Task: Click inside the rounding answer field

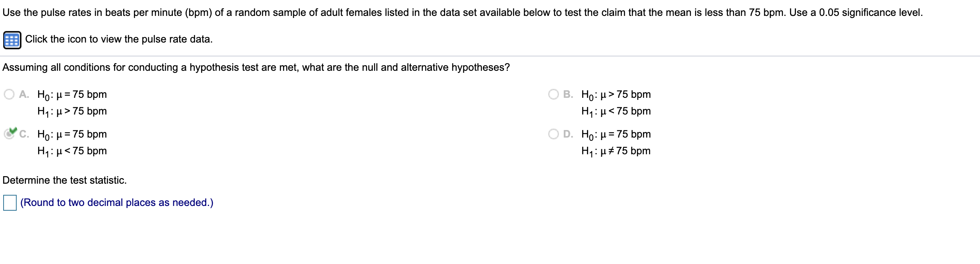Action: coord(10,202)
